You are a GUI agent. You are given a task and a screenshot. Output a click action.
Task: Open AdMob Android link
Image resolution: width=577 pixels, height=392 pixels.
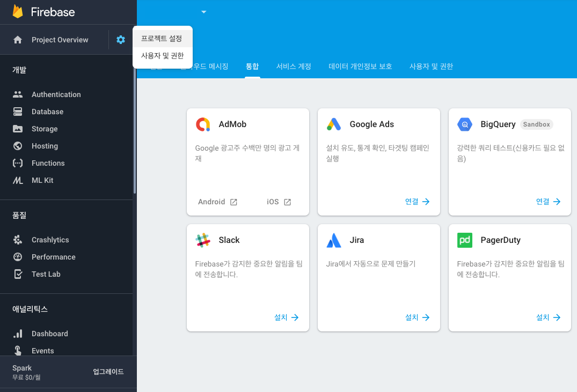pos(217,202)
